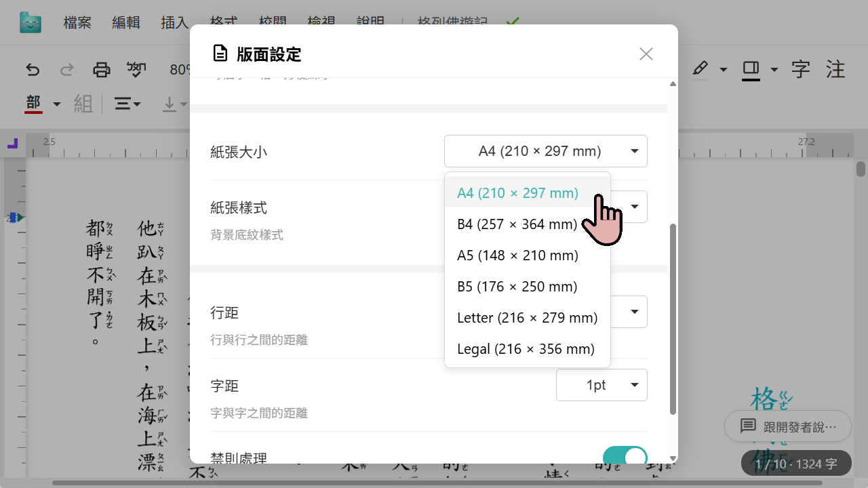This screenshot has width=868, height=488.
Task: Select Legal (216 × 356 mm) option
Action: [528, 349]
